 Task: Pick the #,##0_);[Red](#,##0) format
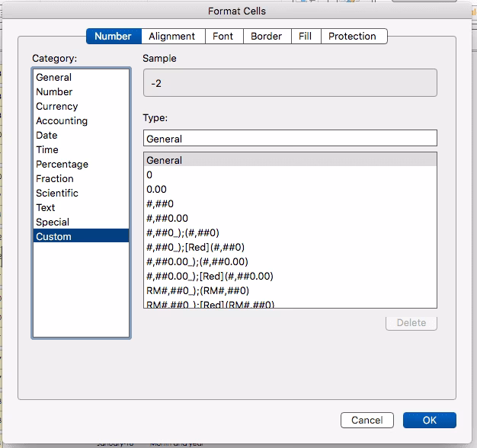[290, 248]
